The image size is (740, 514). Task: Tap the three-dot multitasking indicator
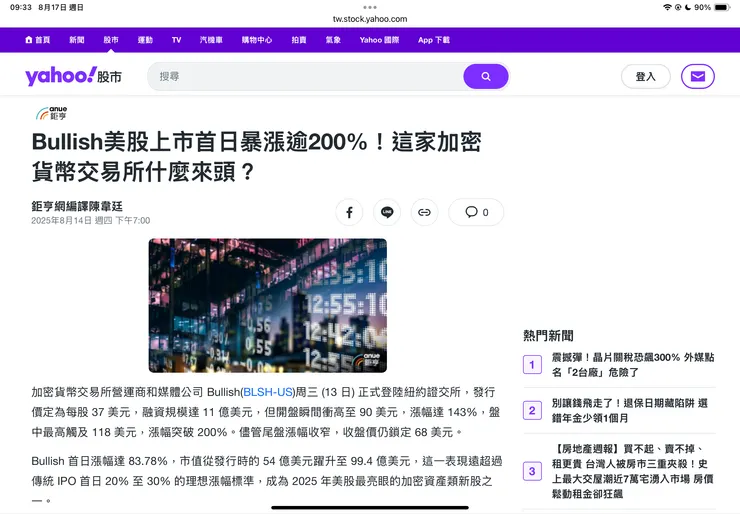click(370, 7)
